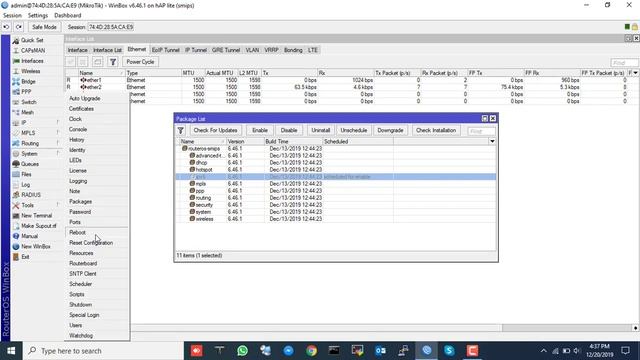Image resolution: width=640 pixels, height=360 pixels.
Task: Open Skype from the taskbar
Action: pyautogui.click(x=449, y=351)
